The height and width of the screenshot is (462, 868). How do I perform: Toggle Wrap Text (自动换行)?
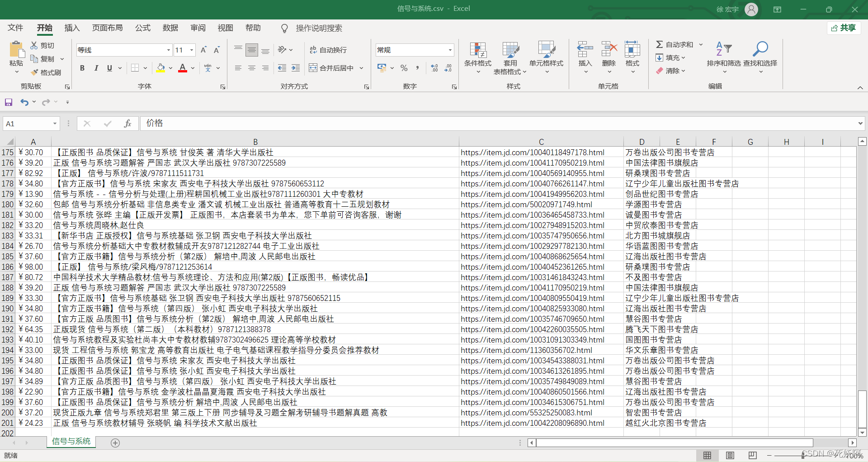pos(328,50)
